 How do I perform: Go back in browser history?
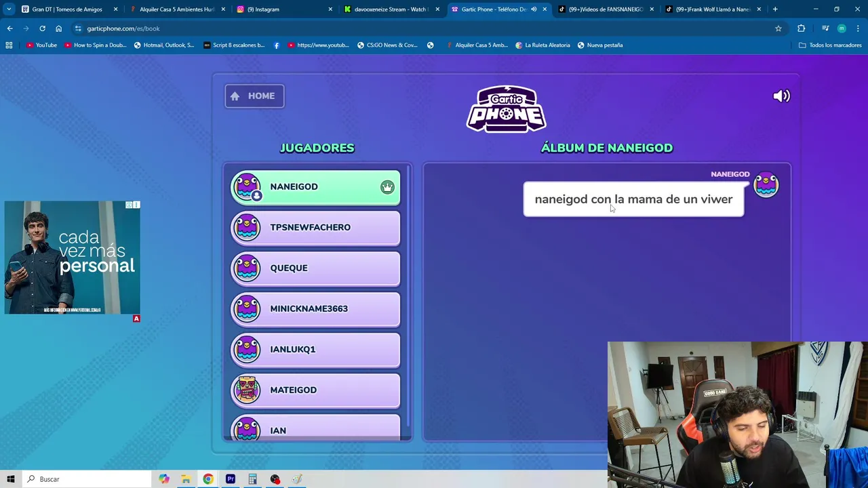point(9,28)
